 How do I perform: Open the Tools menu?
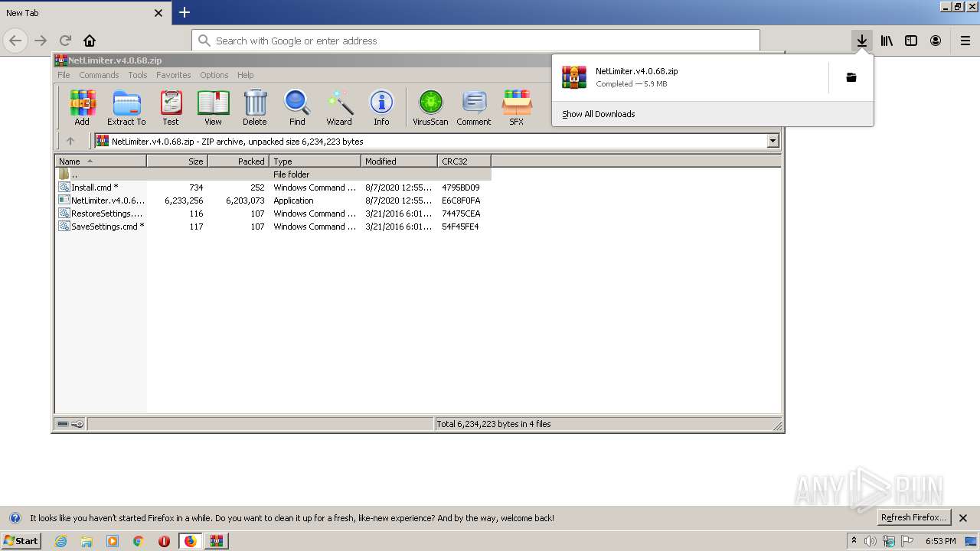pyautogui.click(x=138, y=75)
